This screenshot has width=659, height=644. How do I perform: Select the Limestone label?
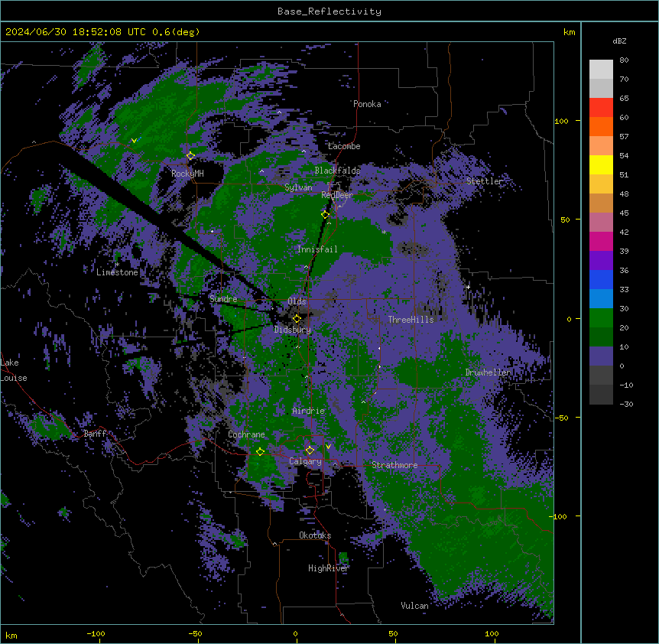[117, 272]
